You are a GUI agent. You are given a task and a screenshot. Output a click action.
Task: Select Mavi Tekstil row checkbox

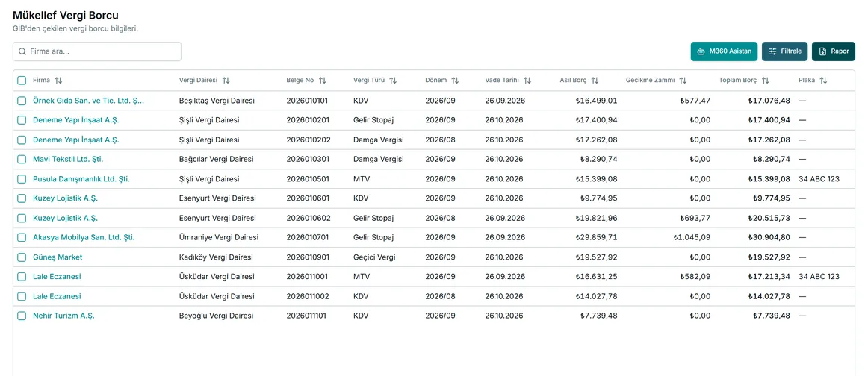[22, 159]
